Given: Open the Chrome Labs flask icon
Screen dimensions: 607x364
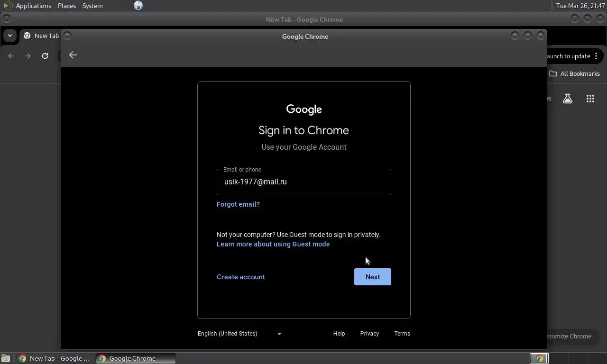Looking at the screenshot, I should tap(568, 99).
